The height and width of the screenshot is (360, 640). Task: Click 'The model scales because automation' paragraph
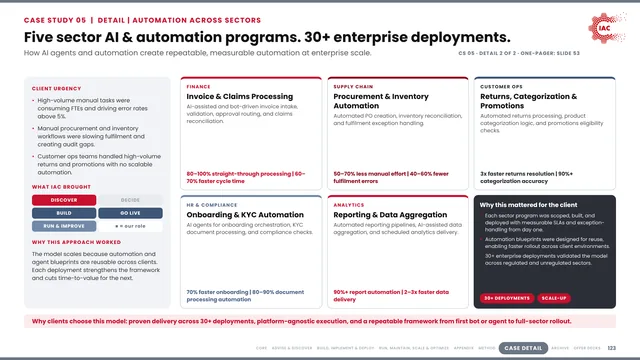click(96, 266)
